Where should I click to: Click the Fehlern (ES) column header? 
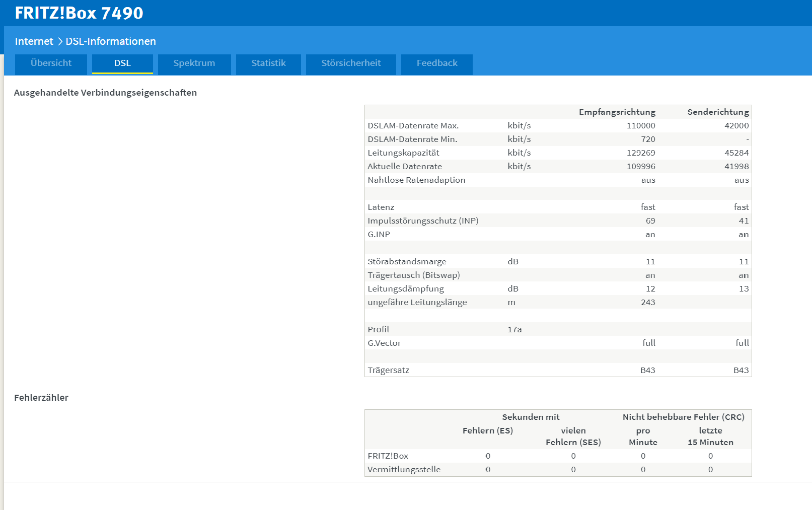click(x=488, y=431)
